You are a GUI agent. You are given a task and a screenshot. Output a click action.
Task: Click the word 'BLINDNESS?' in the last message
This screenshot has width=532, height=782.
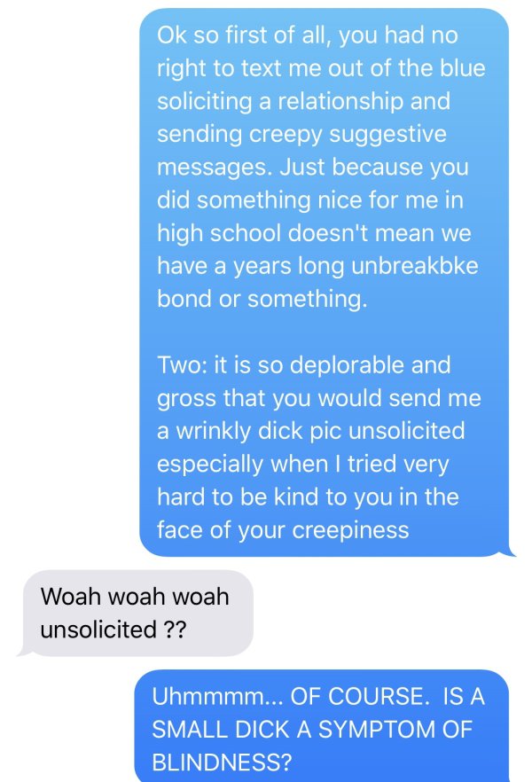[x=222, y=762]
